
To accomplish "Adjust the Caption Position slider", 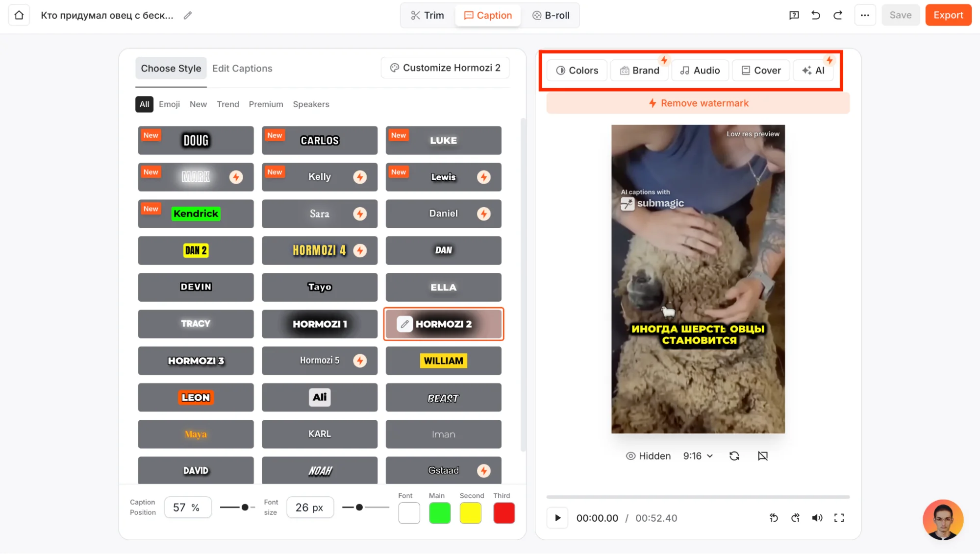I will [238, 507].
